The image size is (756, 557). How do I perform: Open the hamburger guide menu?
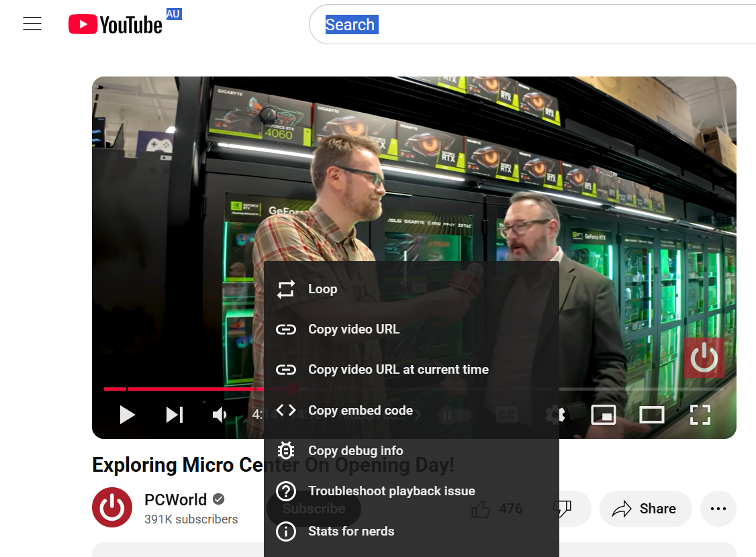[32, 23]
